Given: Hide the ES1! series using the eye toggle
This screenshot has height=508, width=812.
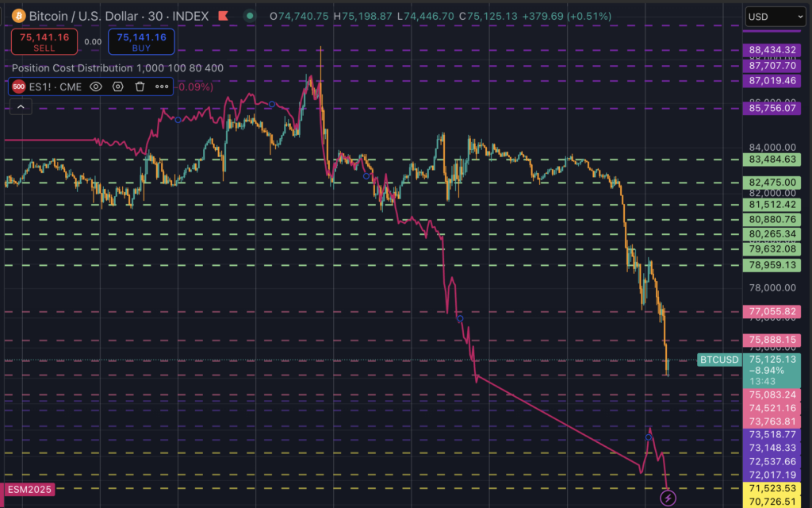Looking at the screenshot, I should [x=95, y=87].
